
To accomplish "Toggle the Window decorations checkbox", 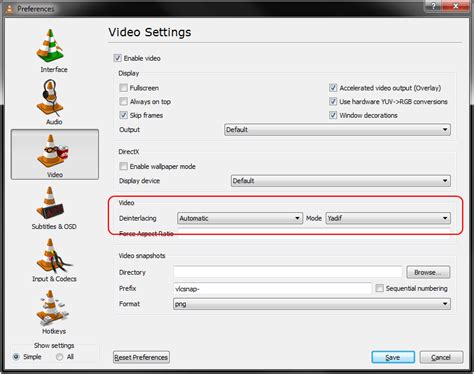I will coord(333,115).
